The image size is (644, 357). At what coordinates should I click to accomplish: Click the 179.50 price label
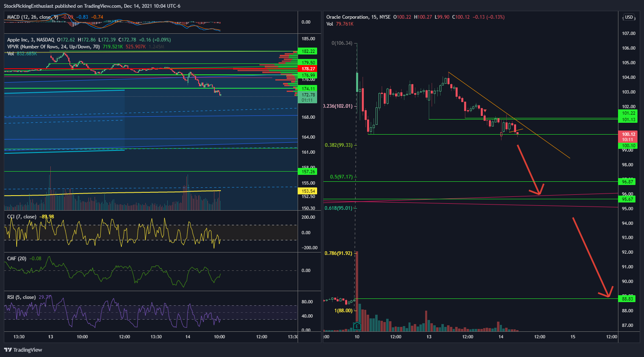click(308, 63)
